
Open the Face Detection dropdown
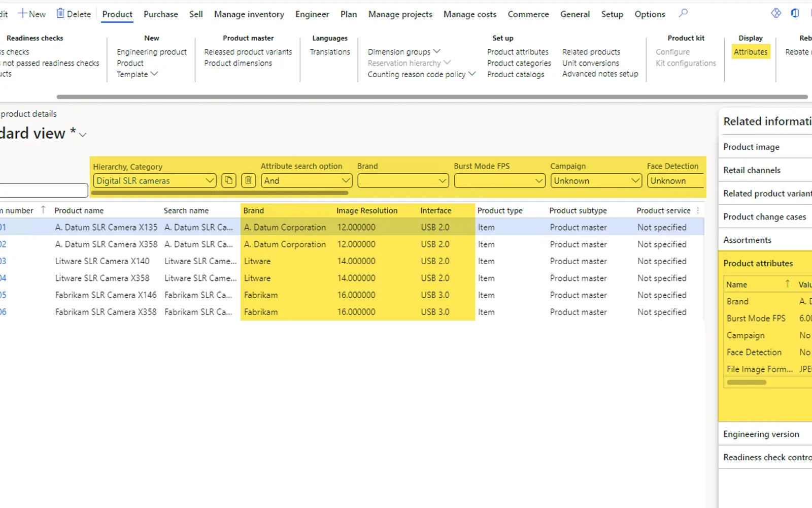tap(675, 180)
